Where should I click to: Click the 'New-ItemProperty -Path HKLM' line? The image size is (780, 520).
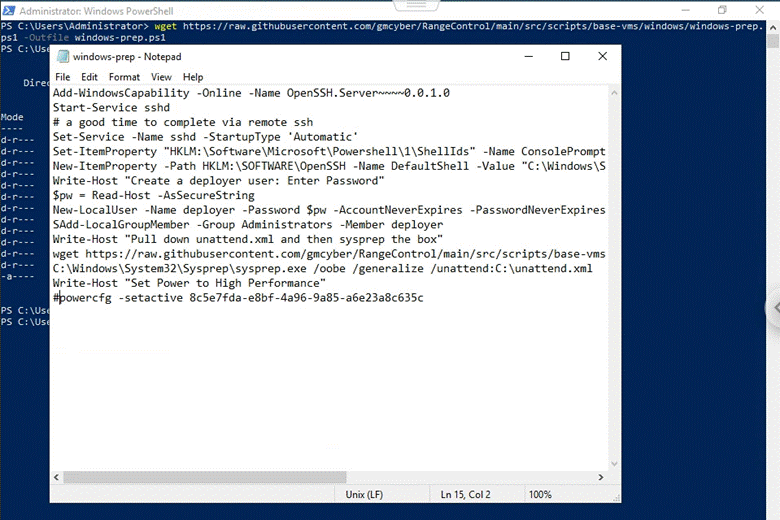point(329,166)
